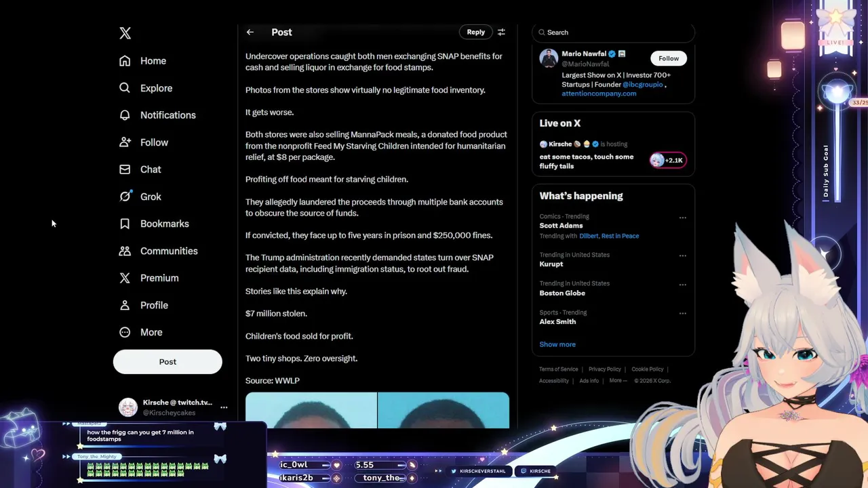This screenshot has height=488, width=868.
Task: Open options menu for Boston Globe trend
Action: pos(683,284)
